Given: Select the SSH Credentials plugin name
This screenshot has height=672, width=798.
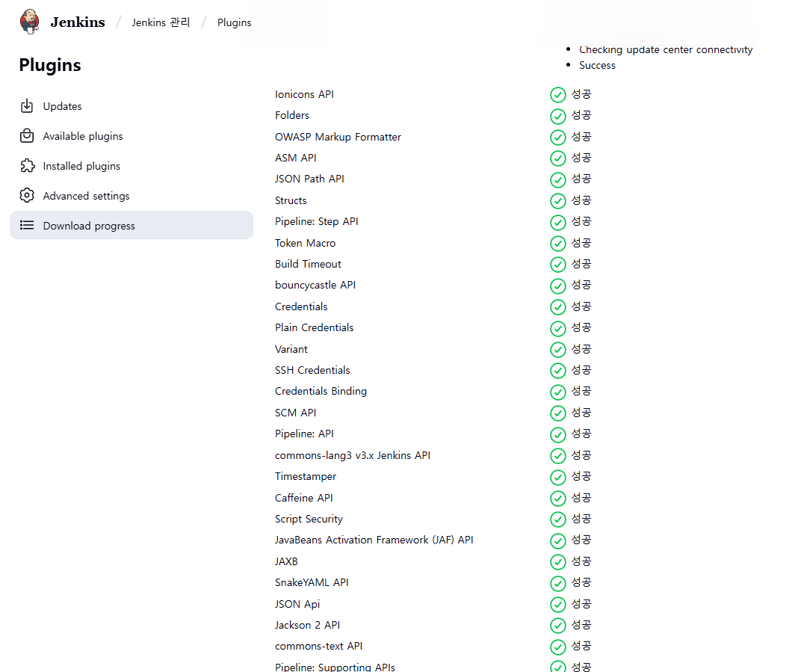Looking at the screenshot, I should click(x=312, y=370).
